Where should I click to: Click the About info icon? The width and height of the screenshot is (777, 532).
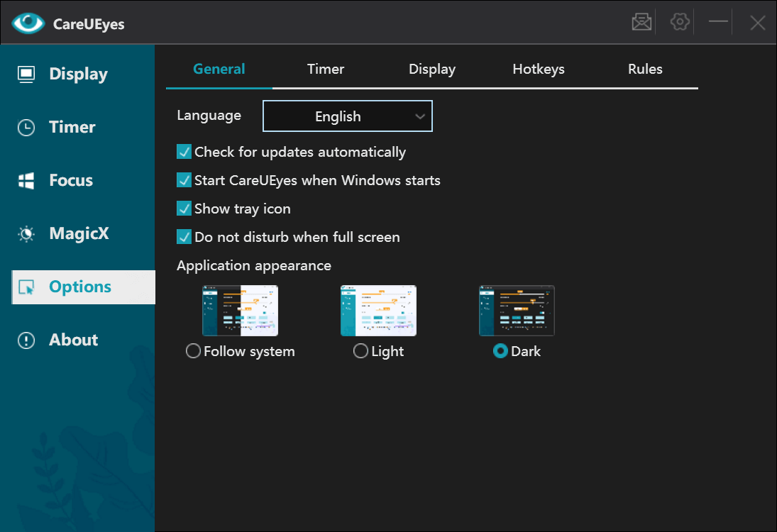pyautogui.click(x=26, y=340)
